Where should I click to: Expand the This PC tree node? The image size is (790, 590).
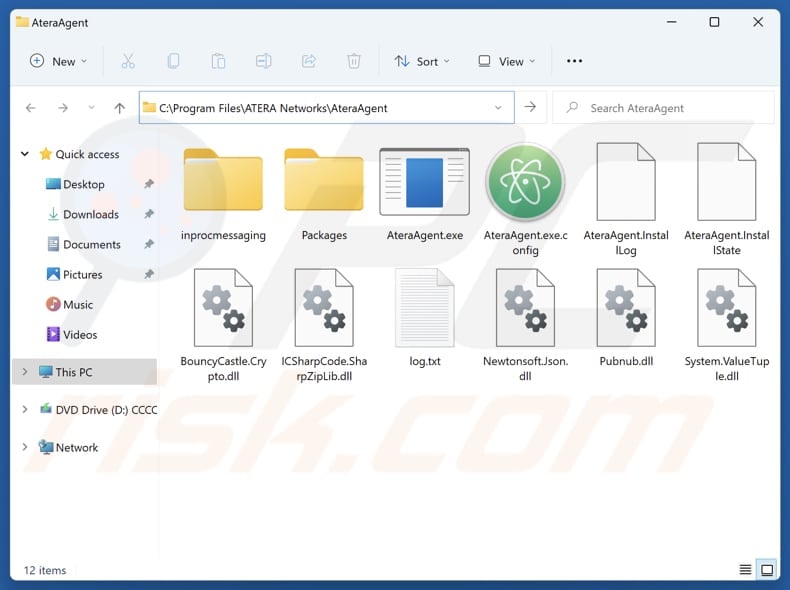point(24,372)
